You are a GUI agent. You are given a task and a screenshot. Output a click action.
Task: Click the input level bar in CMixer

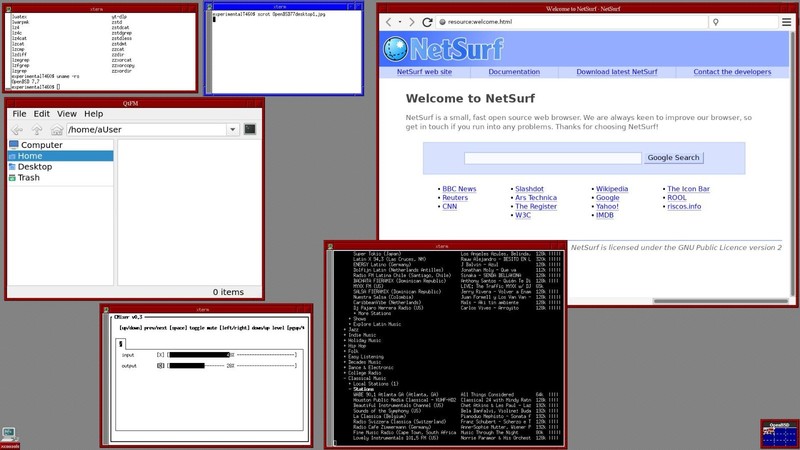tap(232, 355)
